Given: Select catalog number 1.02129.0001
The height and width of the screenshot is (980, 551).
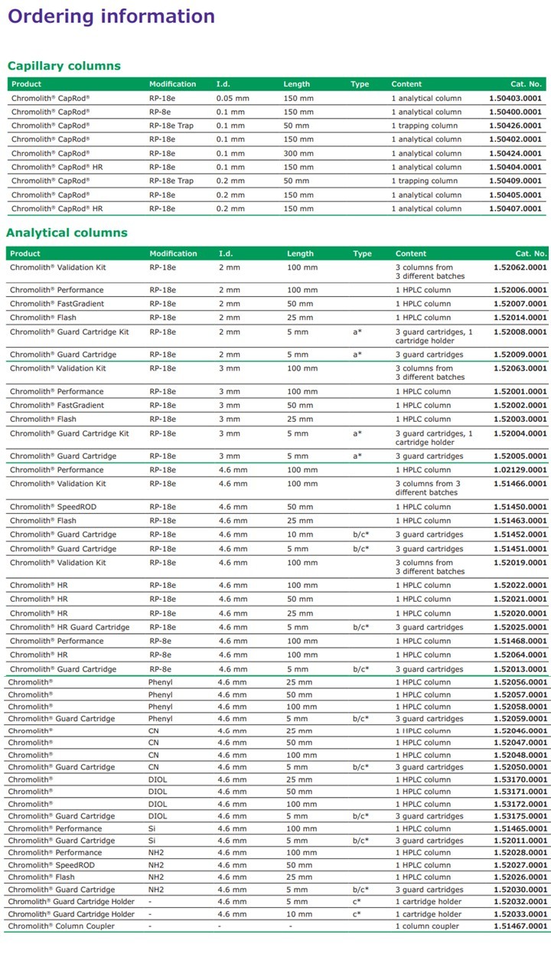Looking at the screenshot, I should 520,470.
